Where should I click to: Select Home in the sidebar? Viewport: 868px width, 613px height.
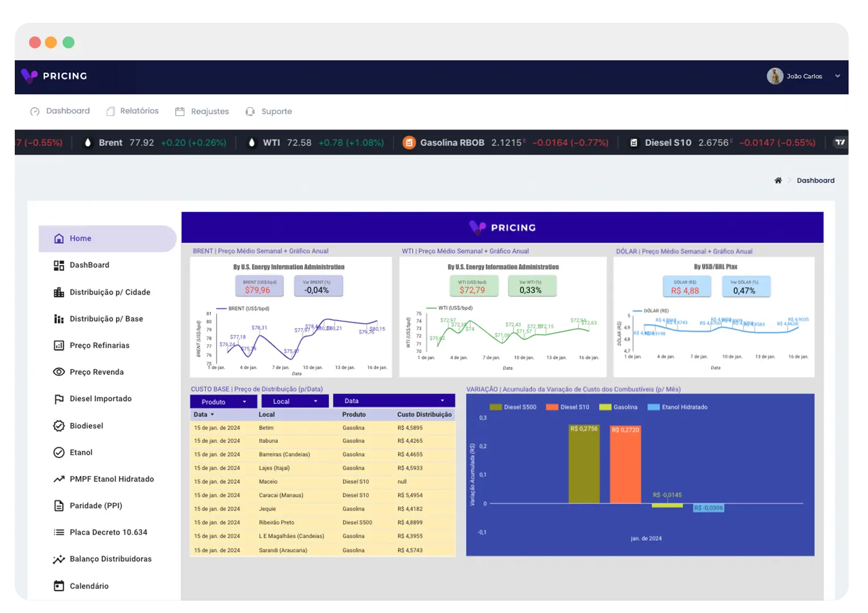107,238
